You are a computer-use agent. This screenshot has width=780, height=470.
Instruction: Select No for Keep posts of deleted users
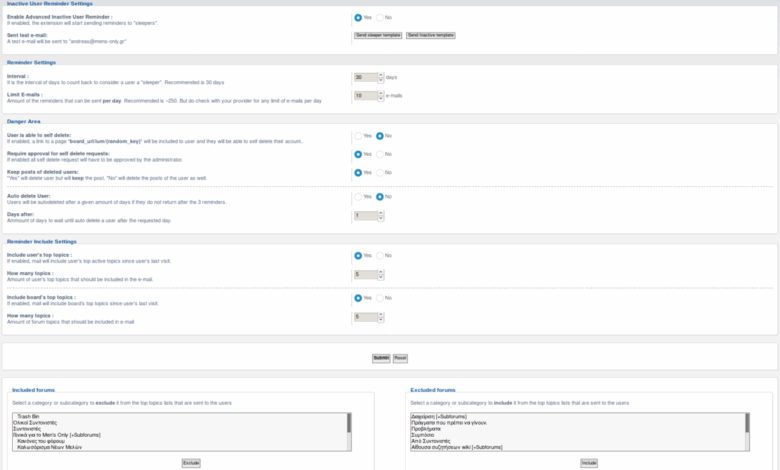[x=380, y=173]
